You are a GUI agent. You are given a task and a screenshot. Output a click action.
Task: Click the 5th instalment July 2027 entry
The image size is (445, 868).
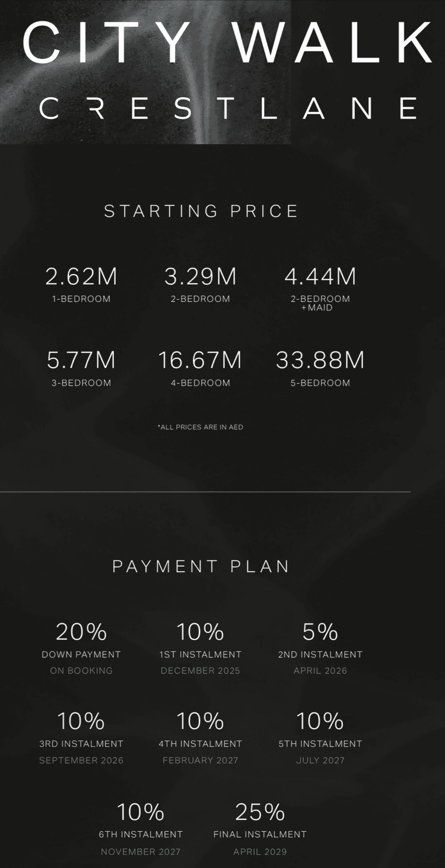coord(320,737)
